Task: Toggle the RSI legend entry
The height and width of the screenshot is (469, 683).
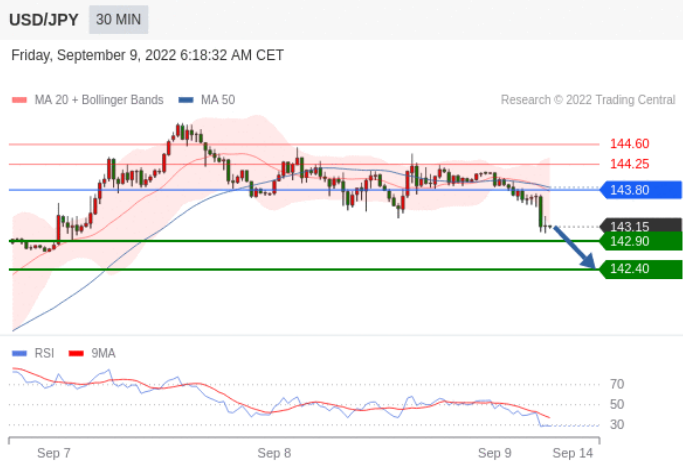Action: point(33,353)
